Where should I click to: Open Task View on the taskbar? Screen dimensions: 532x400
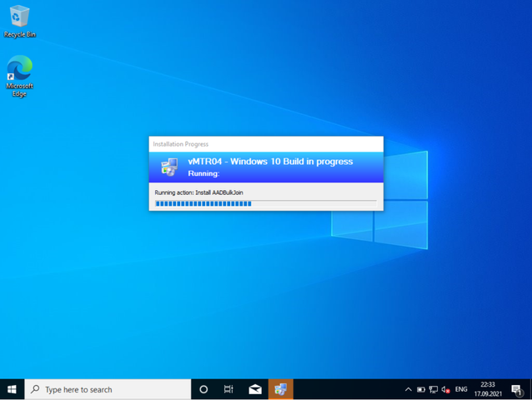228,389
